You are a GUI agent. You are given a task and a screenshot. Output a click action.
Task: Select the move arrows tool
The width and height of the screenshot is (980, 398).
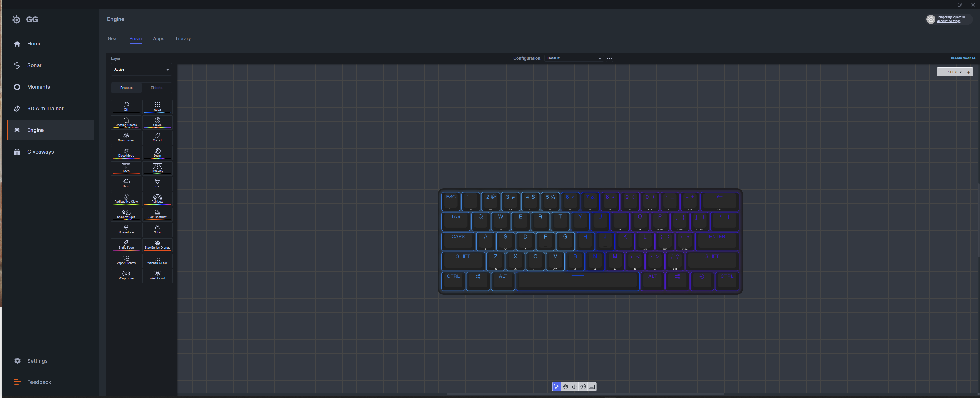click(574, 387)
